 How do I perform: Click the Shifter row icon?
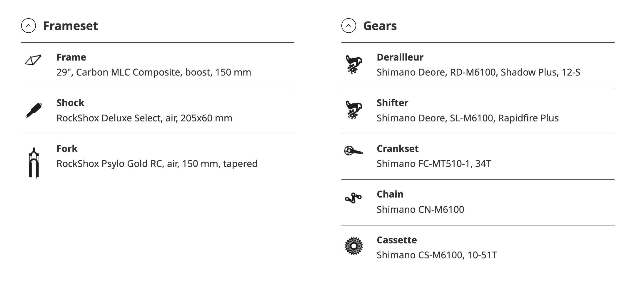pyautogui.click(x=353, y=110)
